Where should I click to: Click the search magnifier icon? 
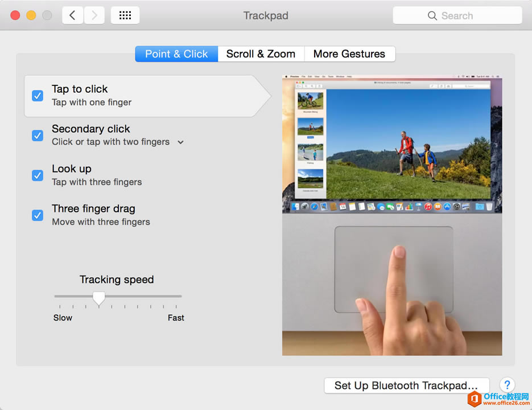pos(433,15)
